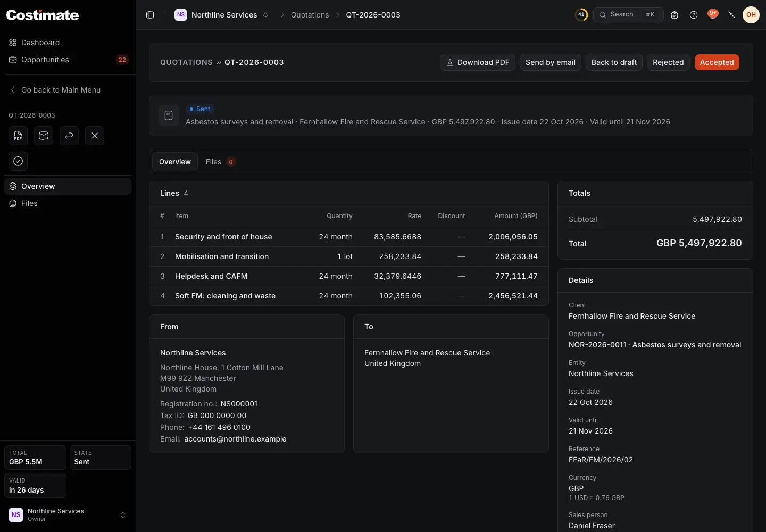Toggle the sidebar panel icon

click(x=150, y=15)
